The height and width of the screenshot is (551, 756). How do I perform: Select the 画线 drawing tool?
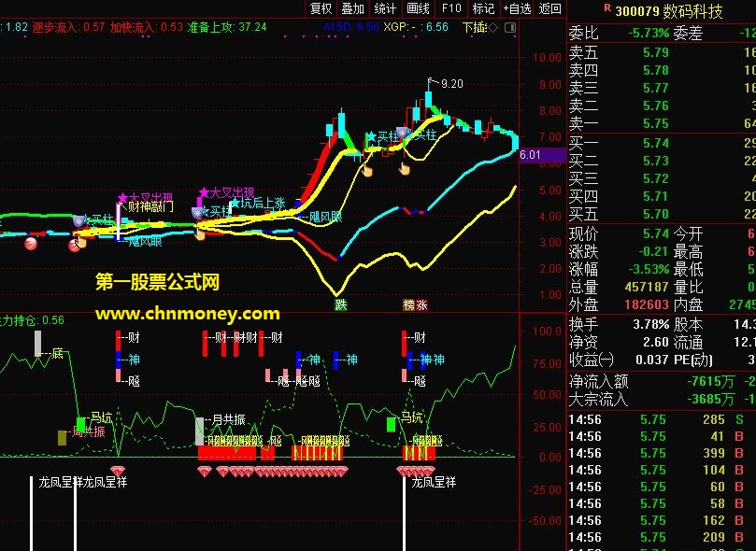point(418,8)
